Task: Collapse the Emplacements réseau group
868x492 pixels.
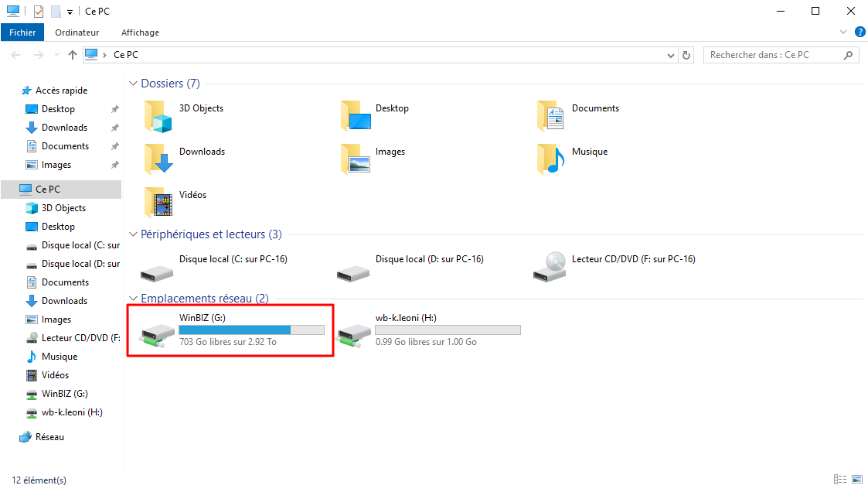Action: coord(133,299)
